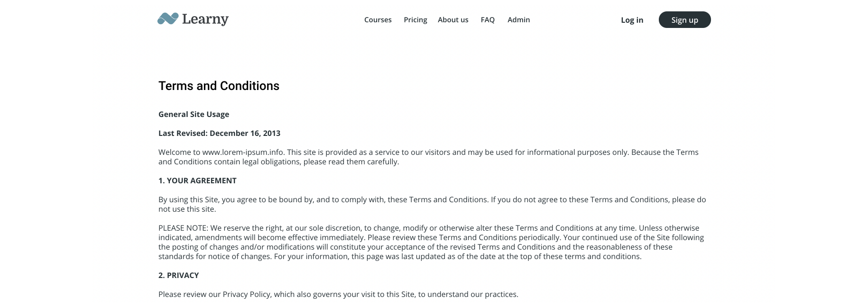This screenshot has height=305, width=868.
Task: Click the 1. YOUR AGREEMENT section heading
Action: coord(197,180)
